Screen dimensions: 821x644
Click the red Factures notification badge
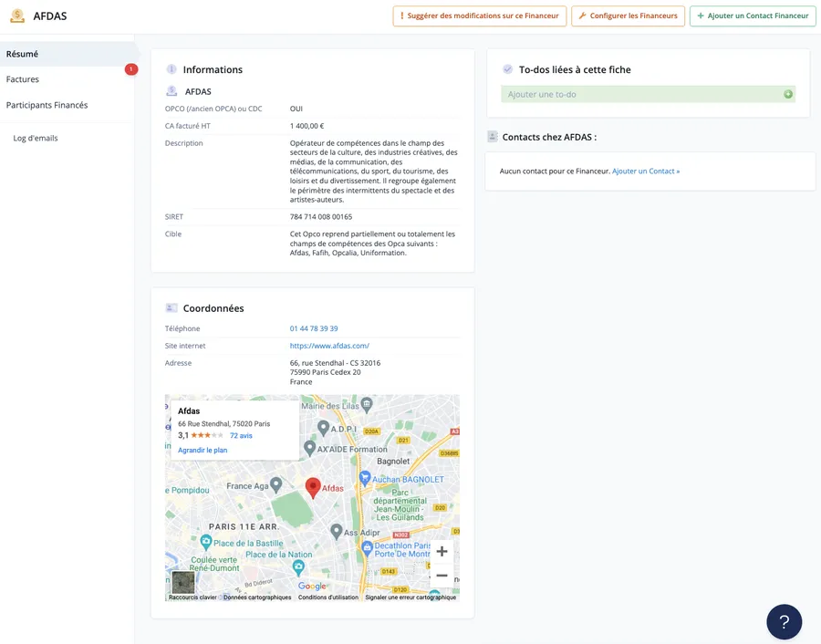130,69
